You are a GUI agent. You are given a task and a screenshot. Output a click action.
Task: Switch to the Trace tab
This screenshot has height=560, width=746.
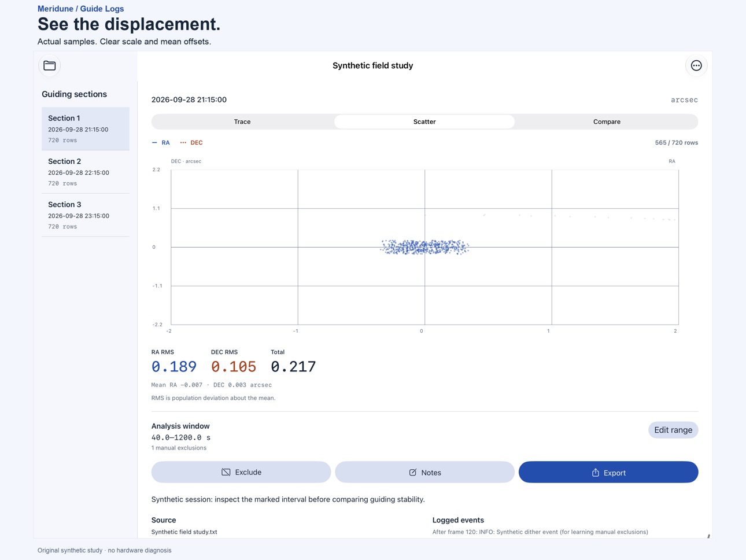[242, 121]
